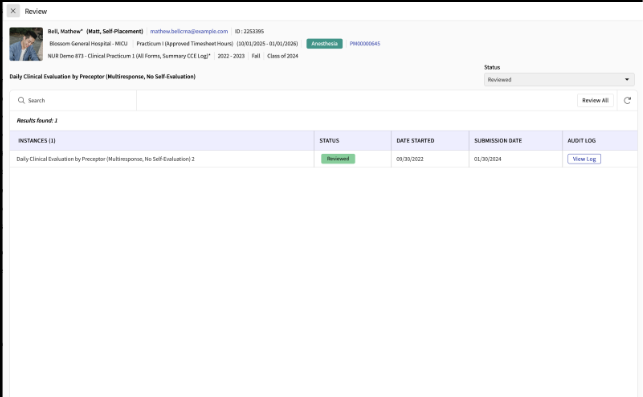Open the Status dropdown showing Reviewed
643x397 pixels.
(x=559, y=80)
